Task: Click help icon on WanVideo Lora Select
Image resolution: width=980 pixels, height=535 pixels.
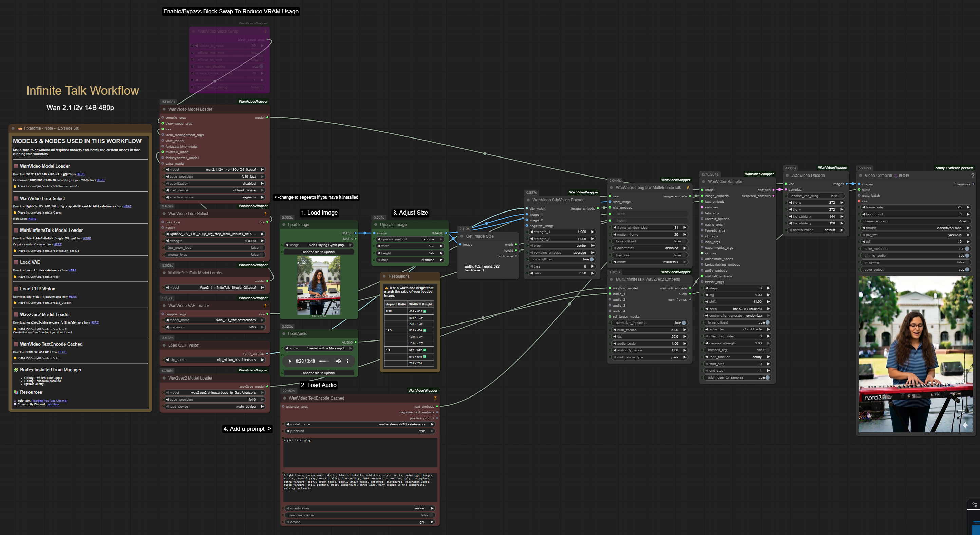Action: 265,214
